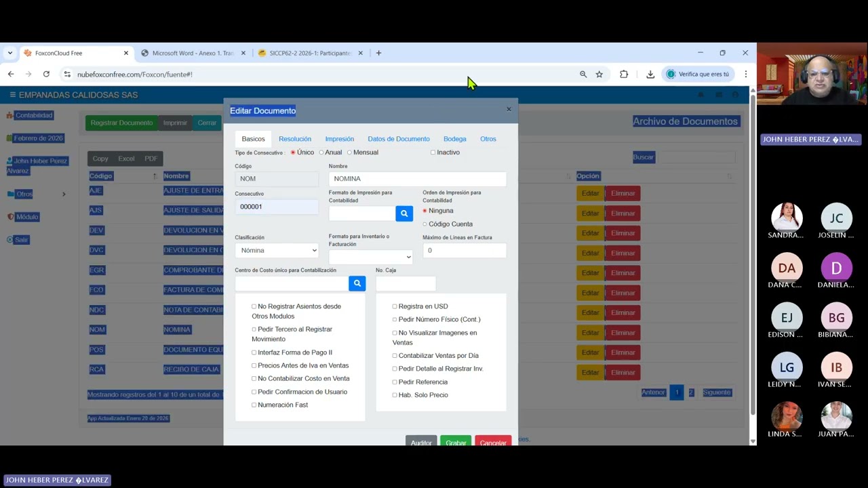The width and height of the screenshot is (868, 488).
Task: Check Pedir Número Físico (Cont.)
Action: pyautogui.click(x=395, y=319)
